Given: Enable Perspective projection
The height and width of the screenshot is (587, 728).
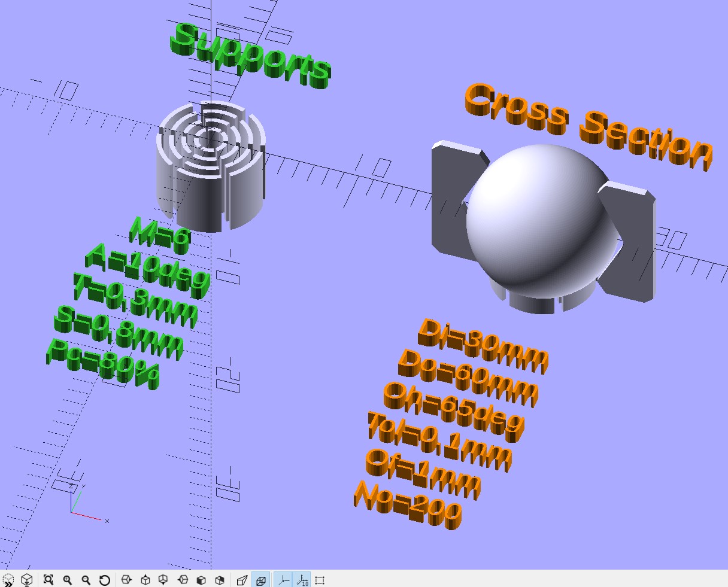Looking at the screenshot, I should pyautogui.click(x=242, y=580).
